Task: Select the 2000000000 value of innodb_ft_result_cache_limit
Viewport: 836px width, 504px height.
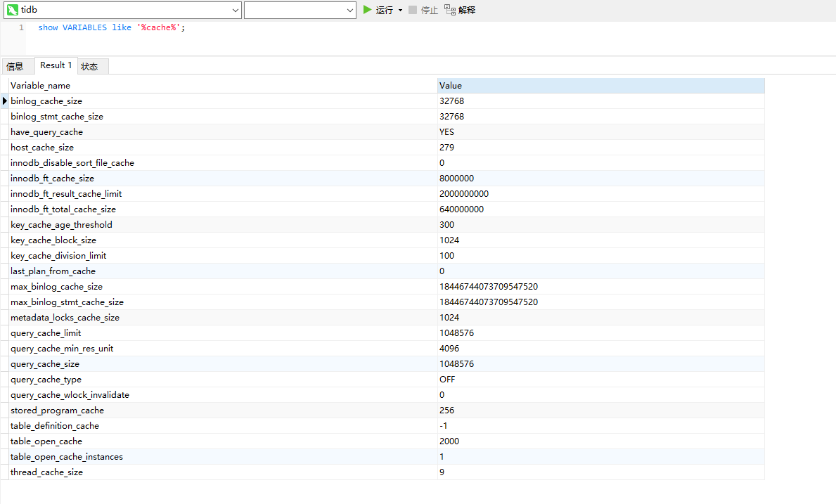Action: pos(464,194)
